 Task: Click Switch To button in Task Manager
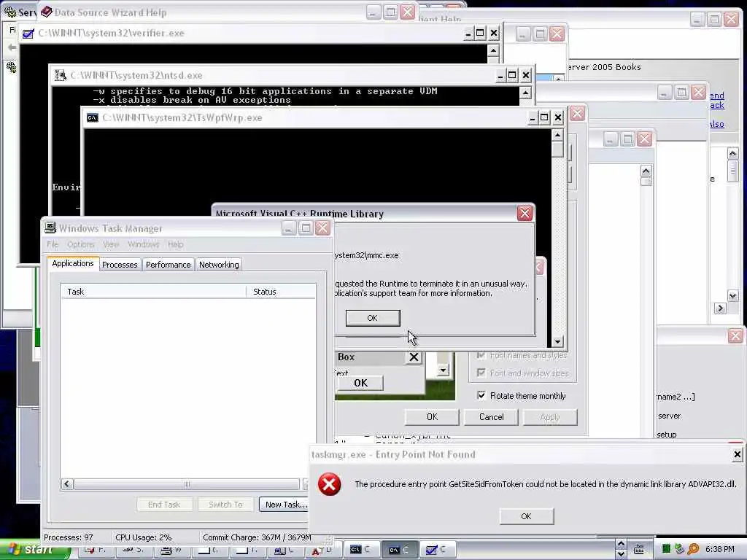226,505
